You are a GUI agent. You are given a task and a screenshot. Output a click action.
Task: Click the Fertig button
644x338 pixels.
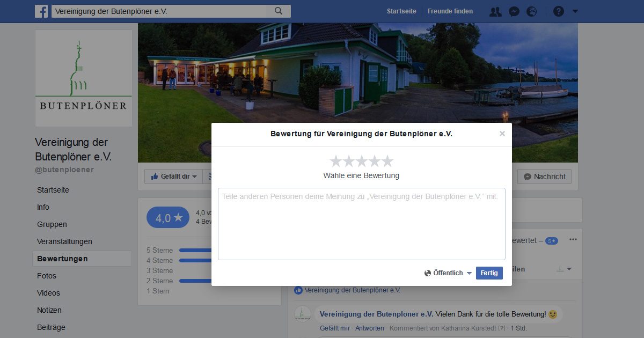pyautogui.click(x=489, y=273)
